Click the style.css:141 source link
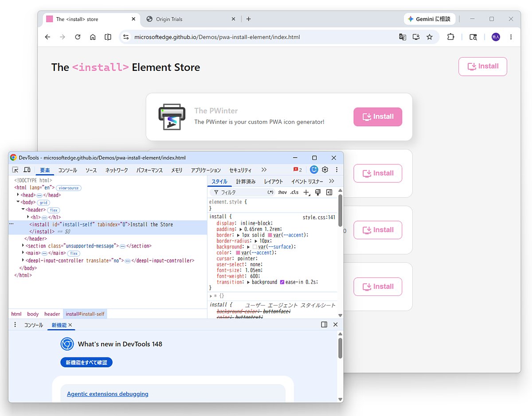 pyautogui.click(x=319, y=218)
